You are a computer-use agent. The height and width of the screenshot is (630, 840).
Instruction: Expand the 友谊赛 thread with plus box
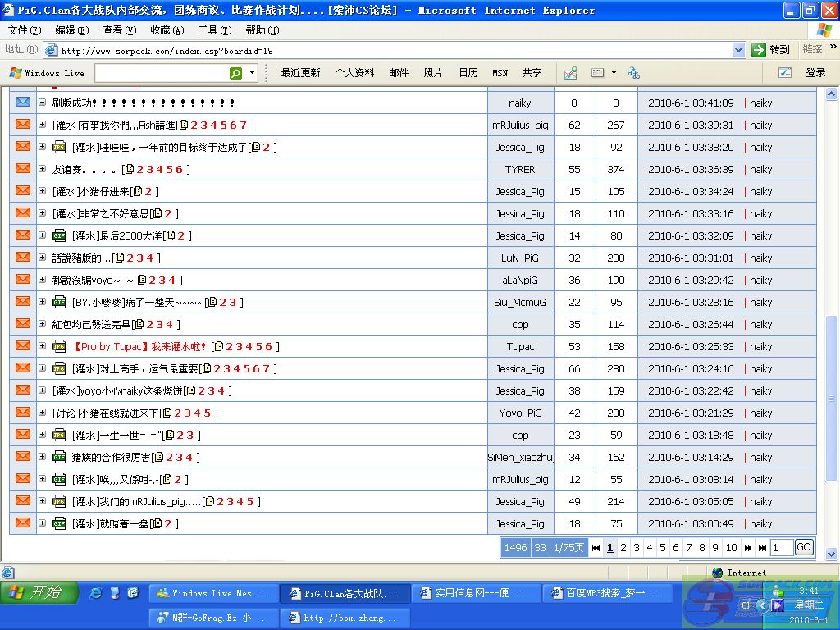point(42,169)
